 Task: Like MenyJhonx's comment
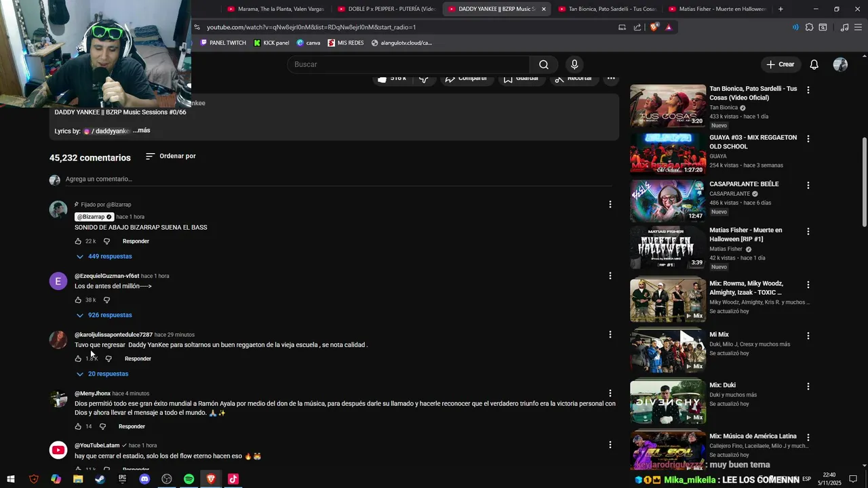click(78, 426)
